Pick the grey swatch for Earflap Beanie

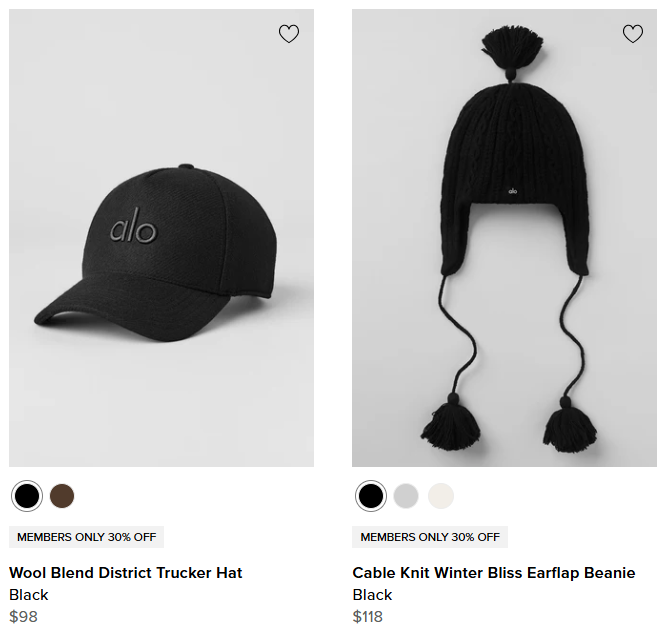[x=405, y=495]
